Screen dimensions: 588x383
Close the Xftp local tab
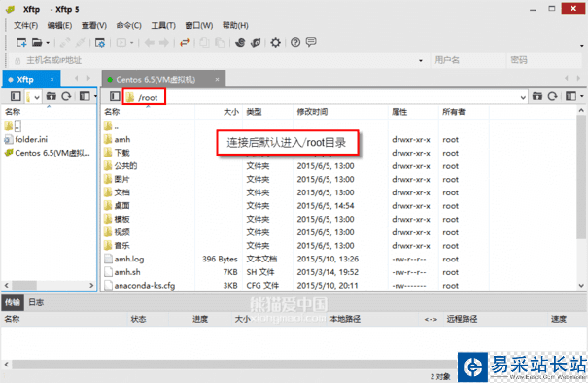(x=52, y=80)
